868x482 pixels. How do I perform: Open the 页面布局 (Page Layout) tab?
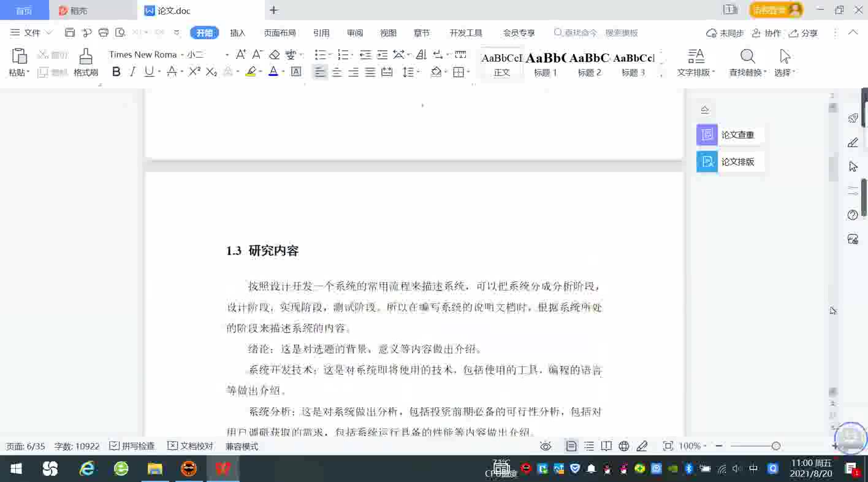point(280,33)
